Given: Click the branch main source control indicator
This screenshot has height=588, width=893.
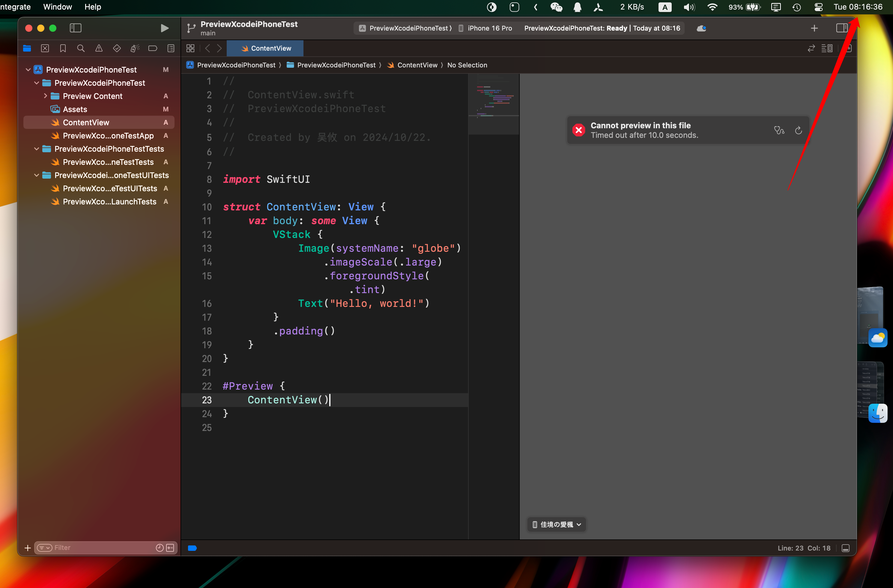Looking at the screenshot, I should (208, 33).
